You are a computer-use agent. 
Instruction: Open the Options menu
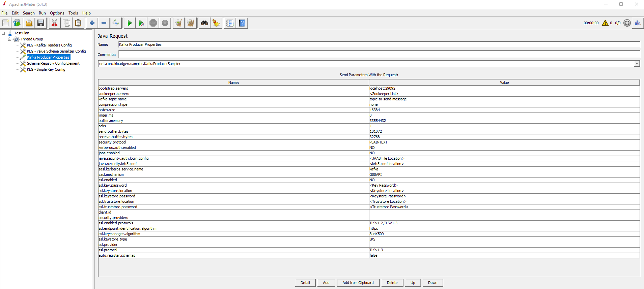[57, 13]
